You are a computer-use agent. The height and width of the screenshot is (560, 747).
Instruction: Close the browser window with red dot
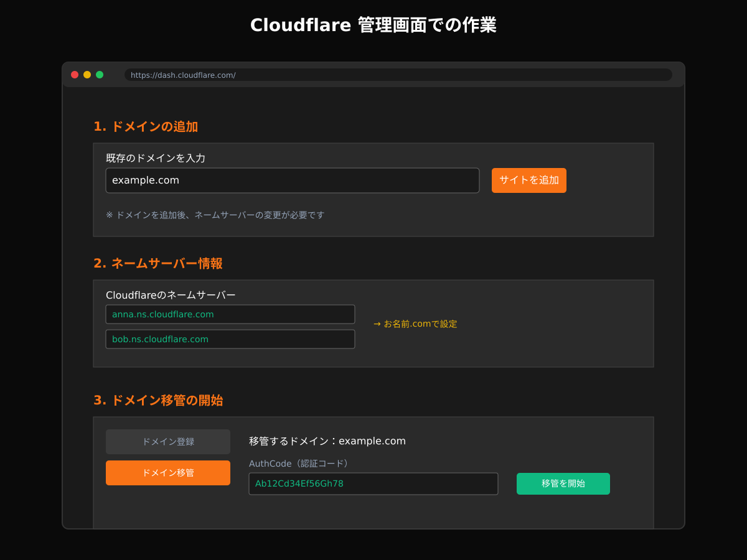[x=75, y=75]
